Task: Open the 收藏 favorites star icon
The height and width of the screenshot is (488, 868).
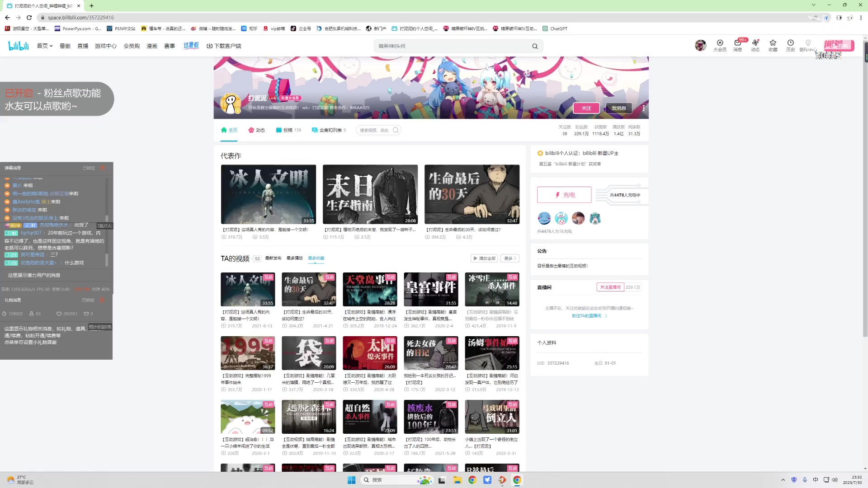Action: [x=773, y=45]
